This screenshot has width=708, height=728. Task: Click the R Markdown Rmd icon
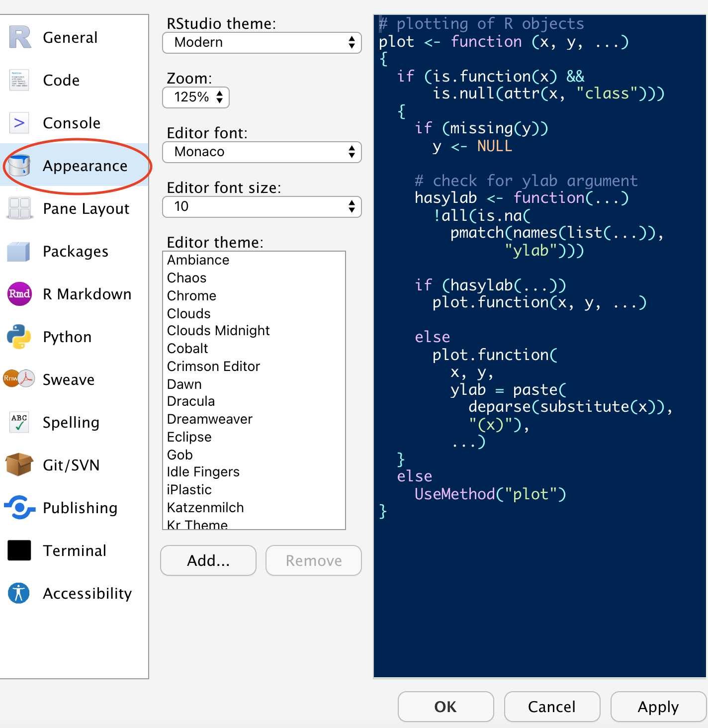[19, 294]
